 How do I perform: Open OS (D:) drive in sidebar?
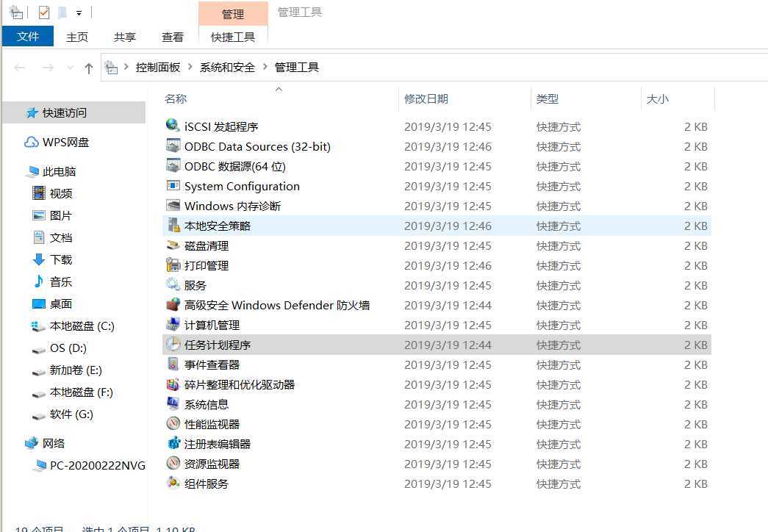[x=68, y=348]
